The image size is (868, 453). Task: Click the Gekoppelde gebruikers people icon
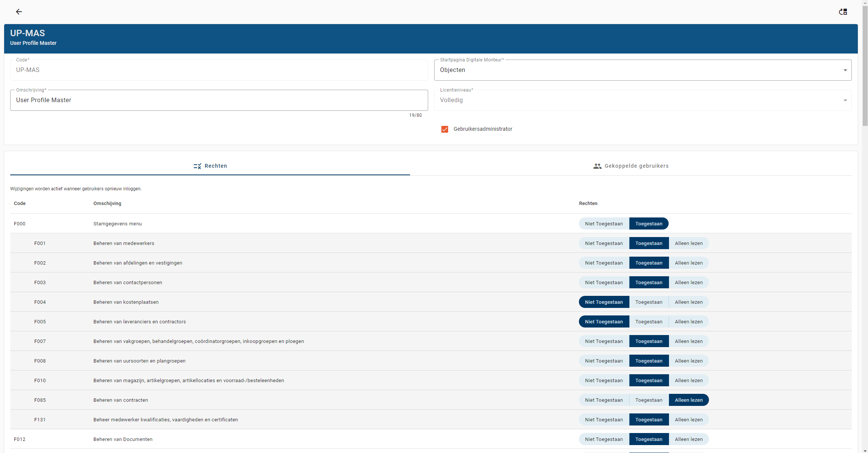click(x=597, y=166)
